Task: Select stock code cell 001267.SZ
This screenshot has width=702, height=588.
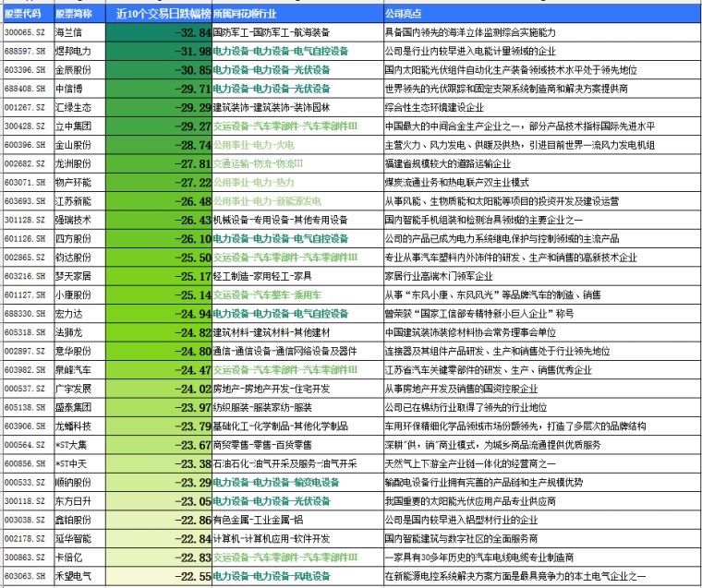Action: click(x=29, y=108)
